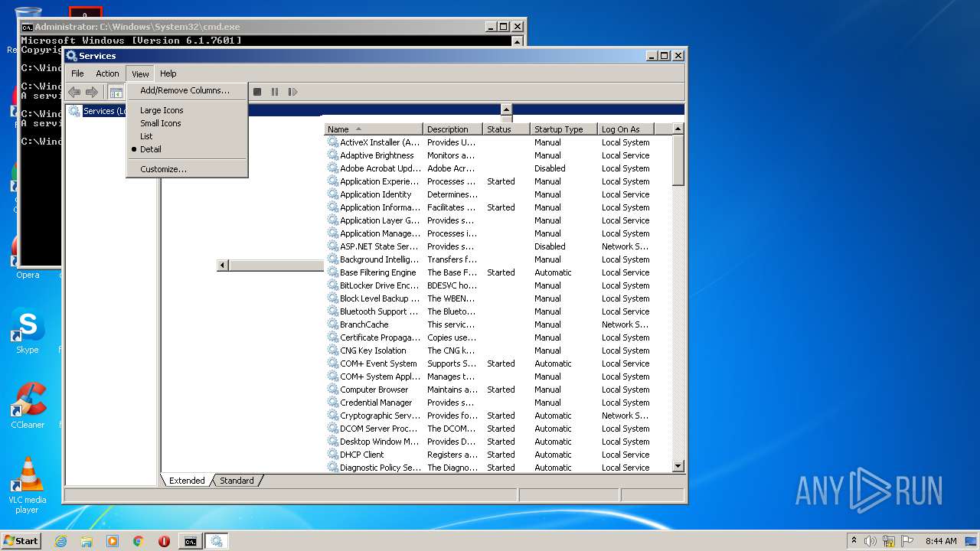The height and width of the screenshot is (551, 980).
Task: Choose Detail view option
Action: (x=187, y=149)
